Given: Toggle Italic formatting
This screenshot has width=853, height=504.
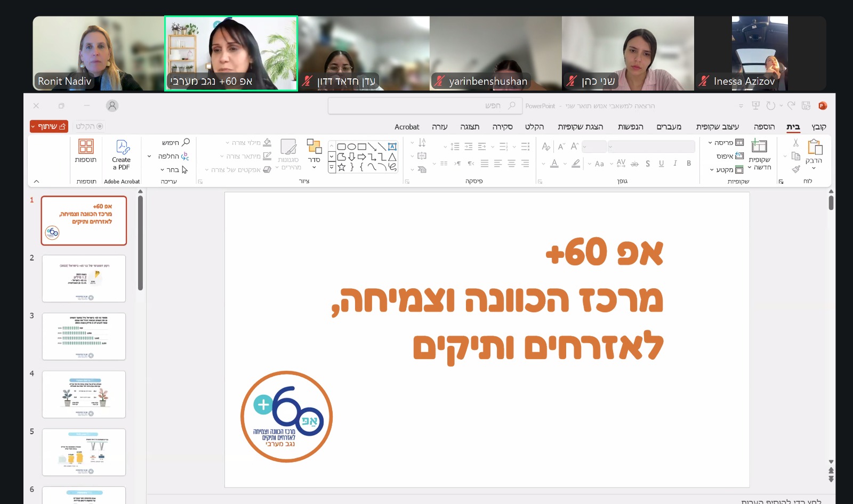Looking at the screenshot, I should [675, 164].
